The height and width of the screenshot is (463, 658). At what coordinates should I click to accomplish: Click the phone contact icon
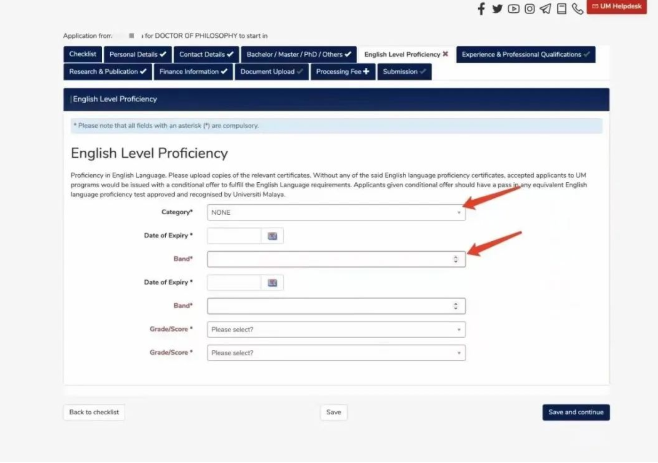(x=578, y=9)
